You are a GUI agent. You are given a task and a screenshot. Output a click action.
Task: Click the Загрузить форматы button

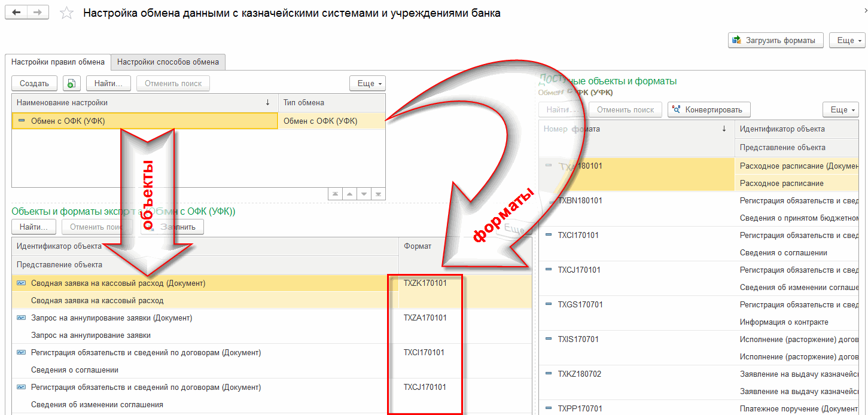[775, 40]
